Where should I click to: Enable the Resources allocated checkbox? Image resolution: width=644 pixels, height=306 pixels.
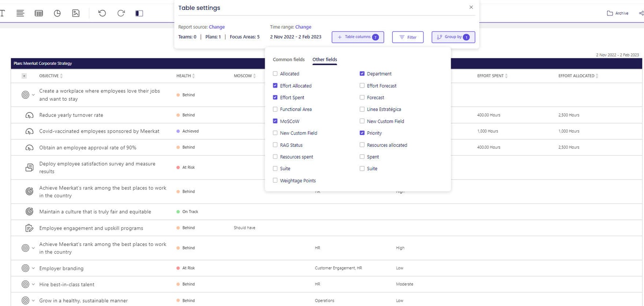point(362,145)
